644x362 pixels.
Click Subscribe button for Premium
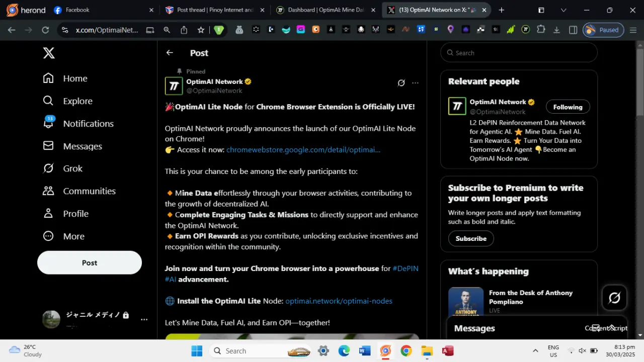pyautogui.click(x=471, y=238)
